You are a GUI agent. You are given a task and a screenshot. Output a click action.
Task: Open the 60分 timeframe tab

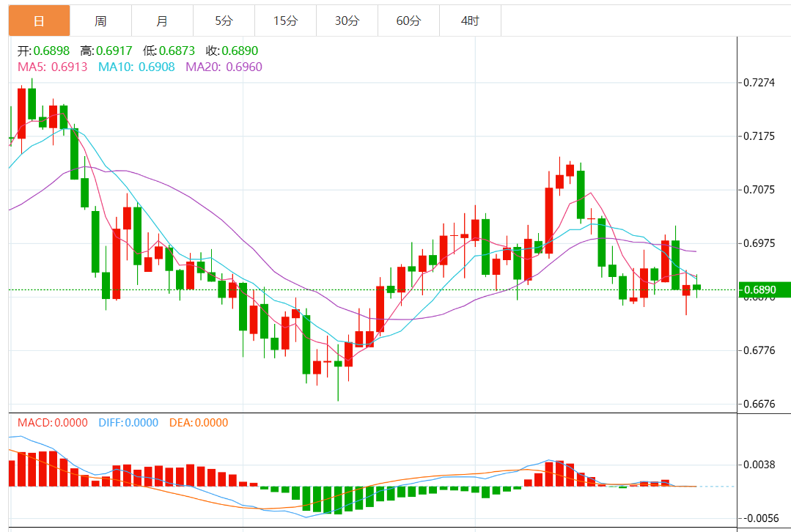(408, 21)
